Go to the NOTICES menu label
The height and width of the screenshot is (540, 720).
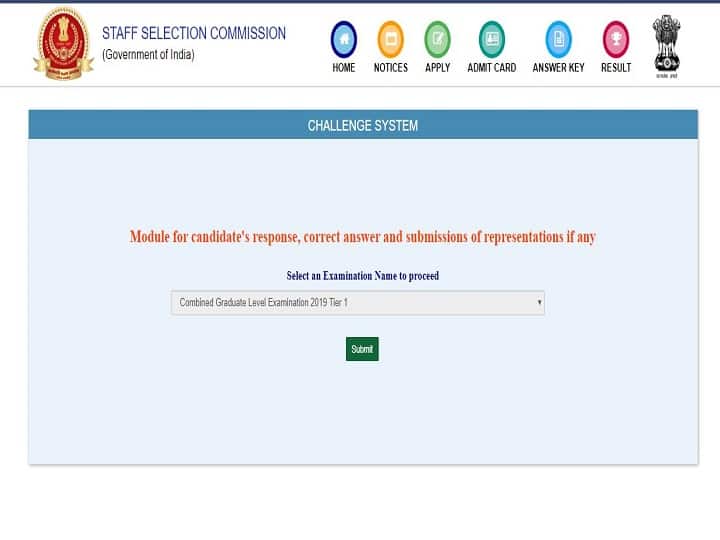point(391,68)
